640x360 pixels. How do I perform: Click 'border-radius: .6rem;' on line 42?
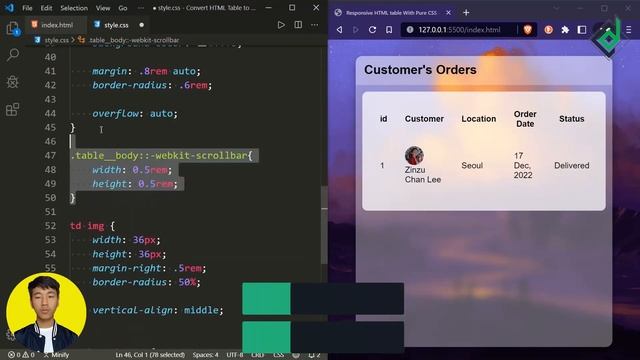click(x=152, y=85)
